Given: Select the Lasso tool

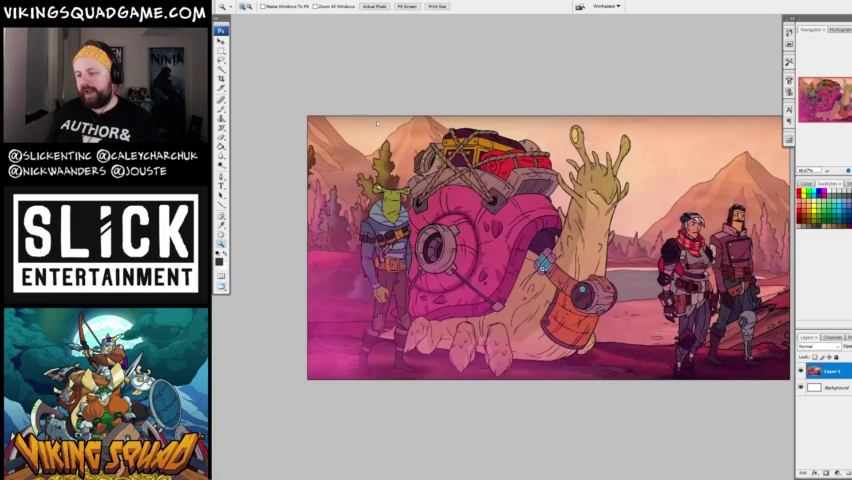Looking at the screenshot, I should coord(221,61).
